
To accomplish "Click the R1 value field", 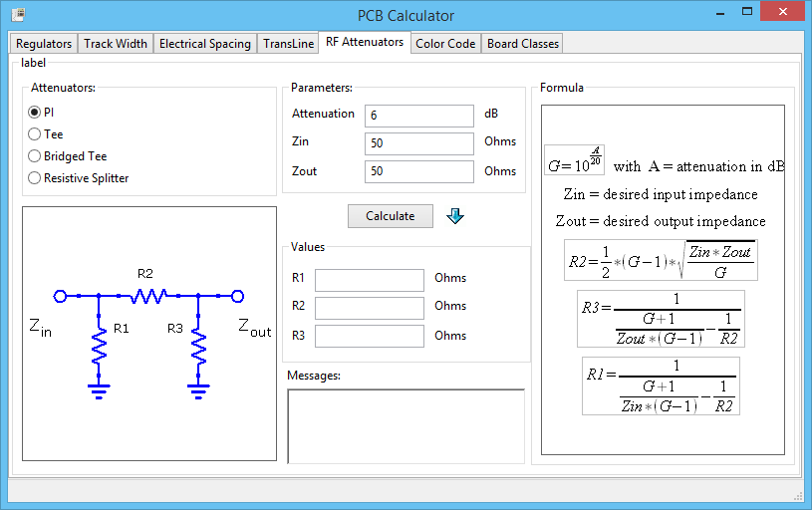I will pyautogui.click(x=370, y=280).
